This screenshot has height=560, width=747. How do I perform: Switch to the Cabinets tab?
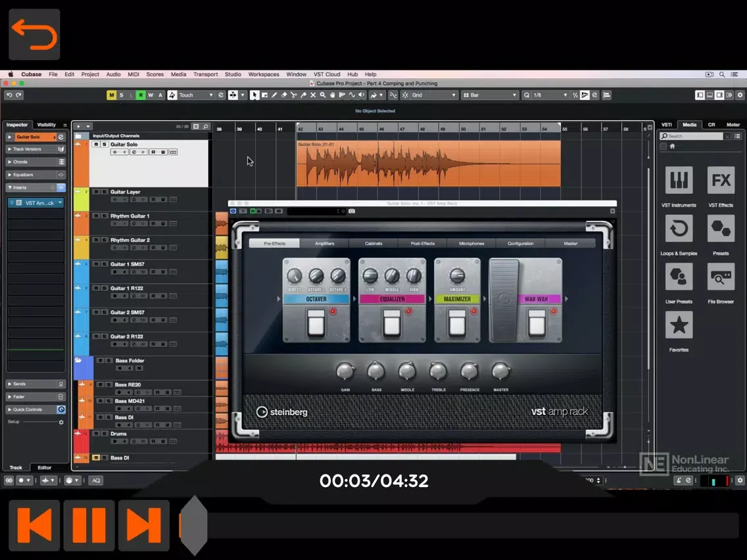(373, 243)
